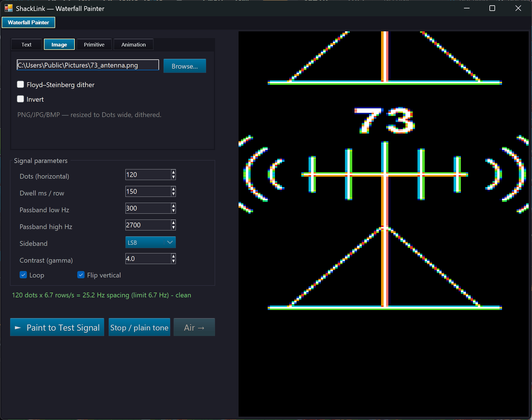Click the Waterfall Painter top tab

(28, 22)
